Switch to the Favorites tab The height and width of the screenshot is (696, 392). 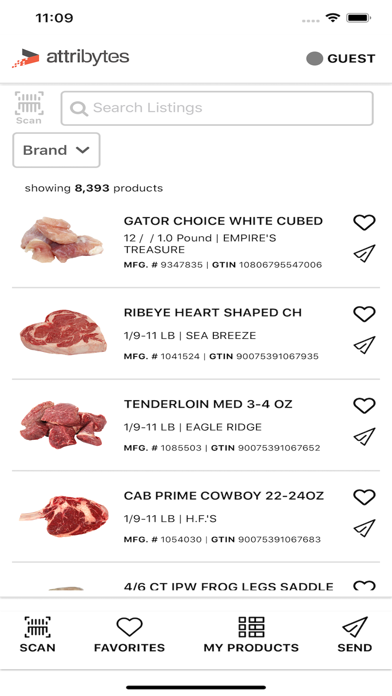pos(129,635)
